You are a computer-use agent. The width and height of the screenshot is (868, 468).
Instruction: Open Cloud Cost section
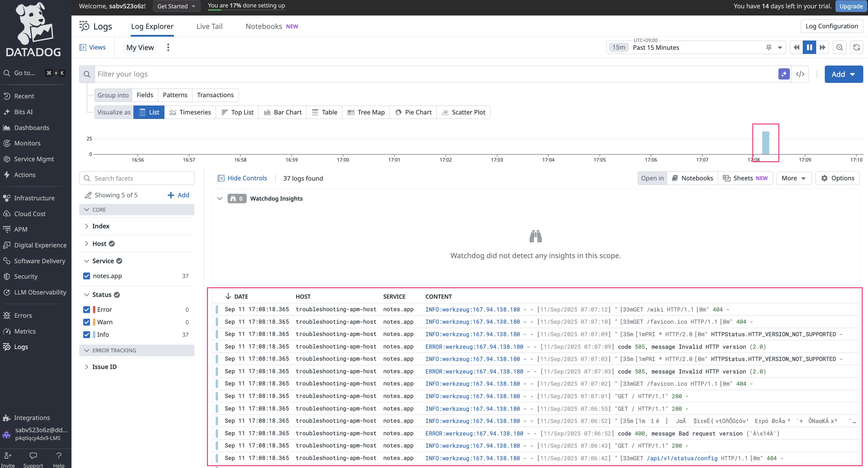[30, 214]
